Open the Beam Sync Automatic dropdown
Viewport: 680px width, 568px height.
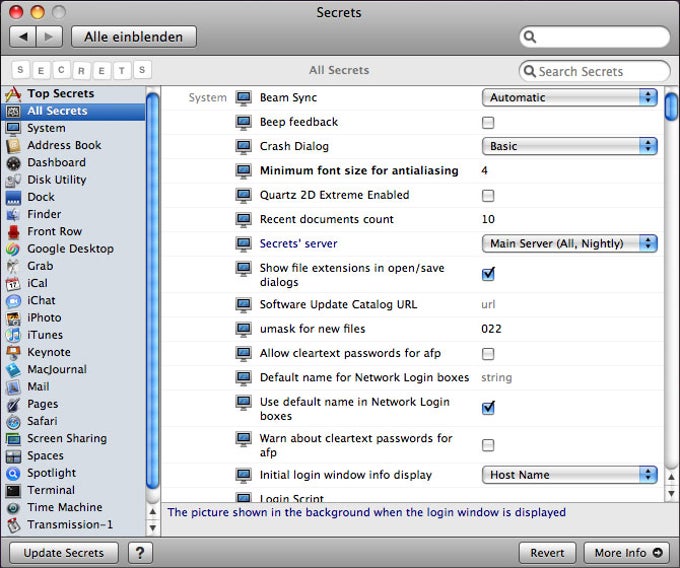pyautogui.click(x=569, y=98)
